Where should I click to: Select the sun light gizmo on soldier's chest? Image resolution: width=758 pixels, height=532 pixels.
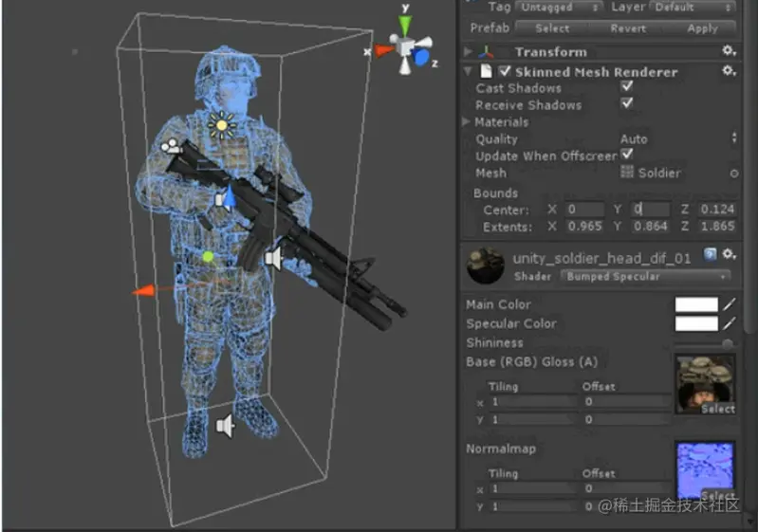222,125
